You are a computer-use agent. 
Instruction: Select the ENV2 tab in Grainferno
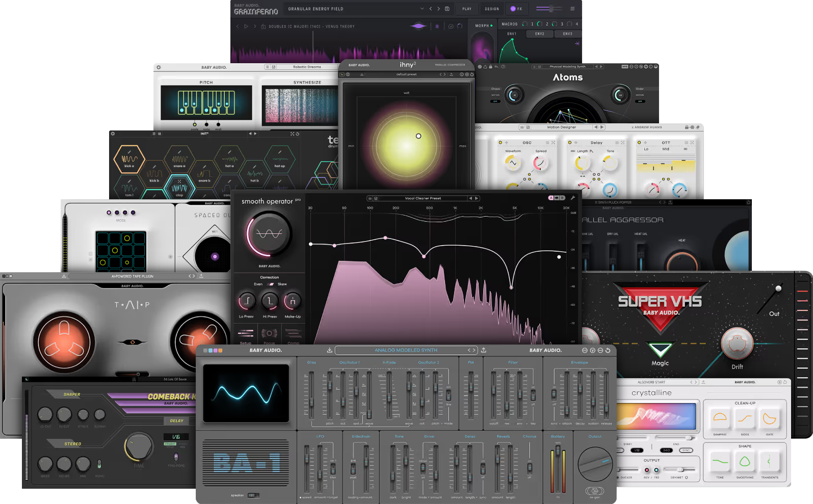point(539,34)
